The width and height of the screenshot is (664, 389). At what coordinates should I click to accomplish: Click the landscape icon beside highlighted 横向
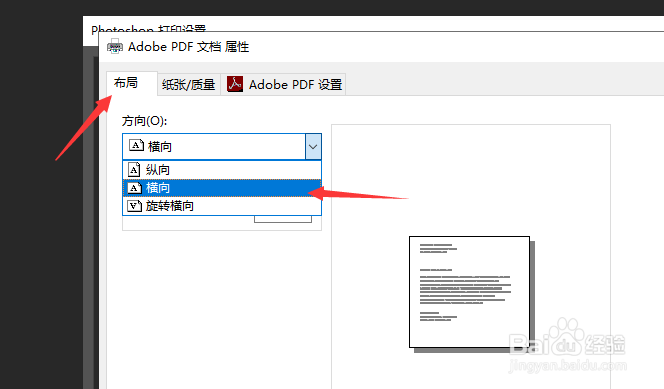click(x=134, y=188)
